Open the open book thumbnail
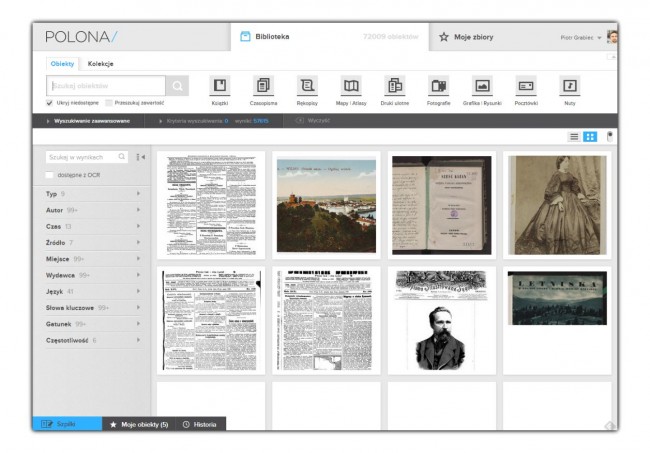The image size is (650, 453). [441, 205]
